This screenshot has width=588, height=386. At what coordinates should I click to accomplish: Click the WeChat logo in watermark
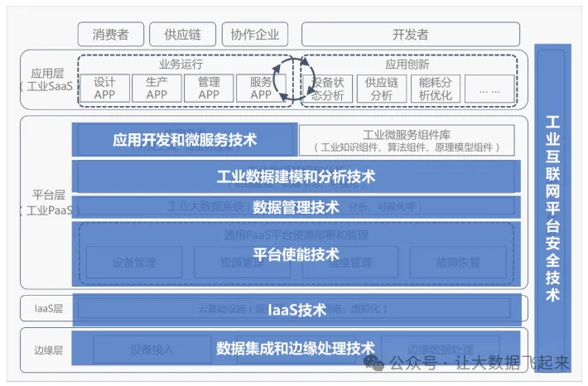pos(375,363)
